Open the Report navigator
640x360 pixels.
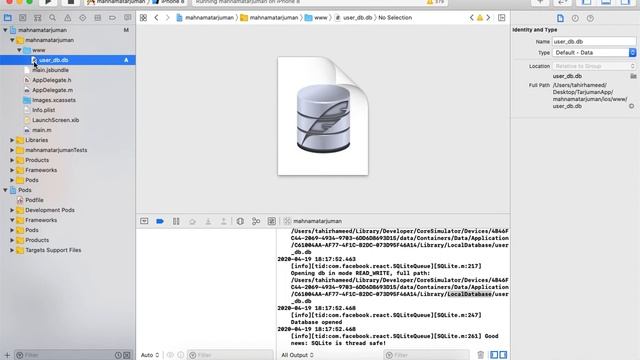[127, 18]
